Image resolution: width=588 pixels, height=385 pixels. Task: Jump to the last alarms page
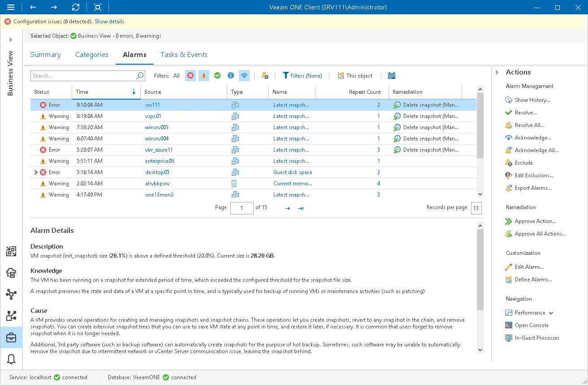point(301,208)
